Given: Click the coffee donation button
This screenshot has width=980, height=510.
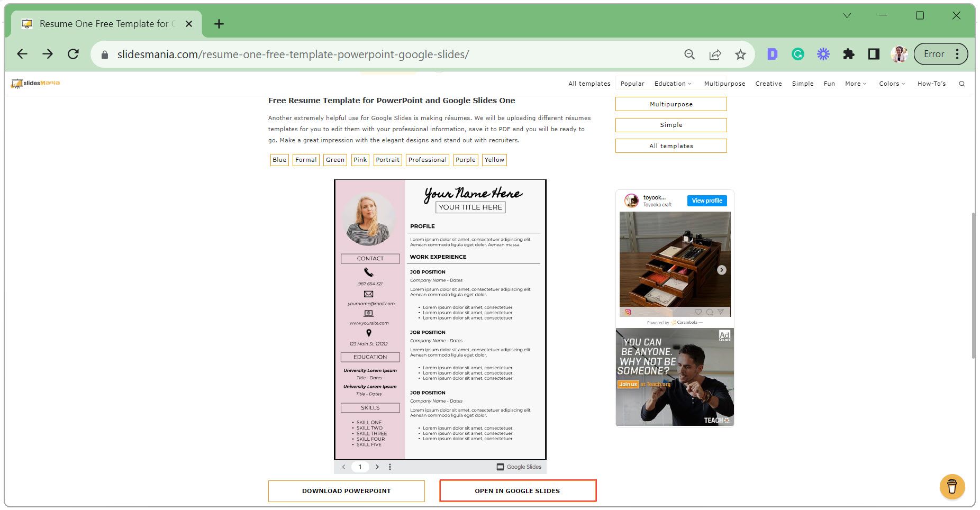Looking at the screenshot, I should [952, 487].
